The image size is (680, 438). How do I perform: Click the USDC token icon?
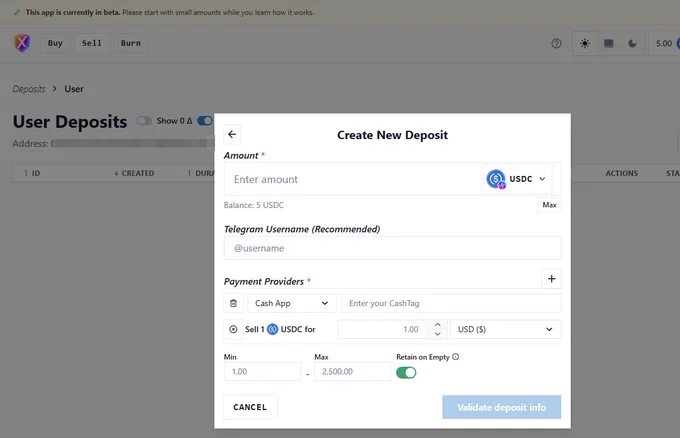(496, 179)
